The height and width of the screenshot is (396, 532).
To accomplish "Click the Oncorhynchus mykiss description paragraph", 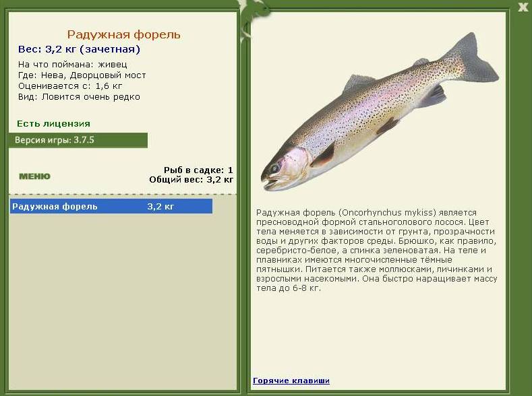I will point(377,251).
